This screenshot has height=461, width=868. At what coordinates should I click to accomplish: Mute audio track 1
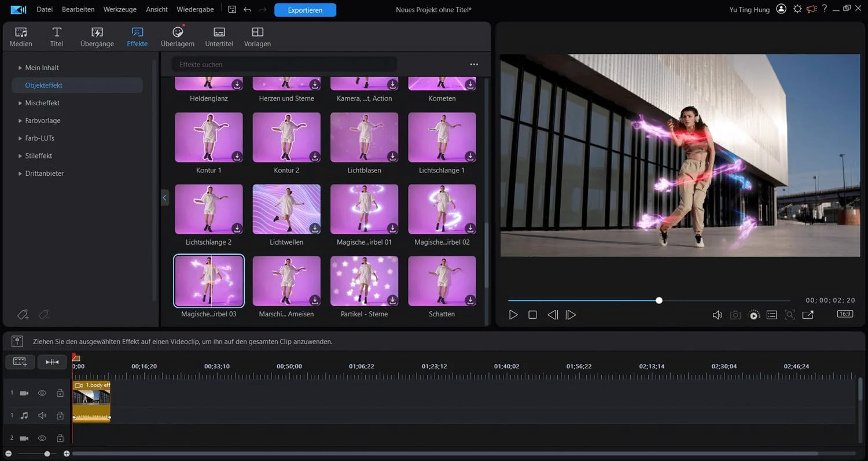click(42, 415)
